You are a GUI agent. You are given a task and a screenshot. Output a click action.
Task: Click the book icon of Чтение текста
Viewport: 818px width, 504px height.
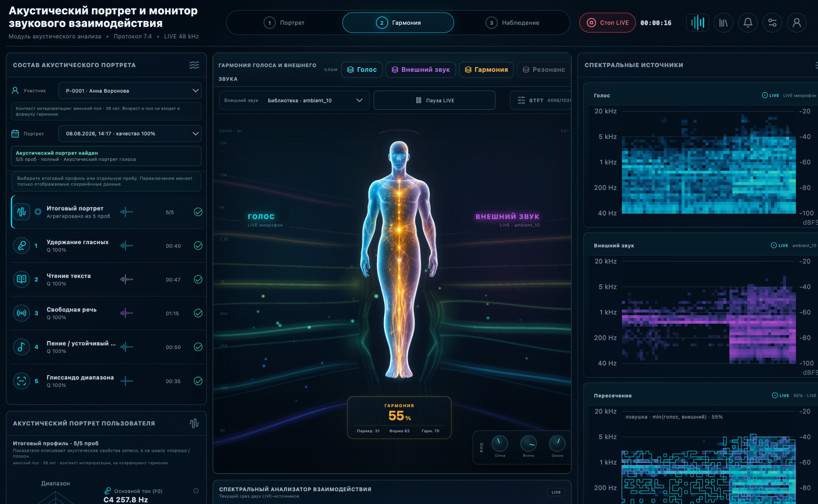coord(22,279)
